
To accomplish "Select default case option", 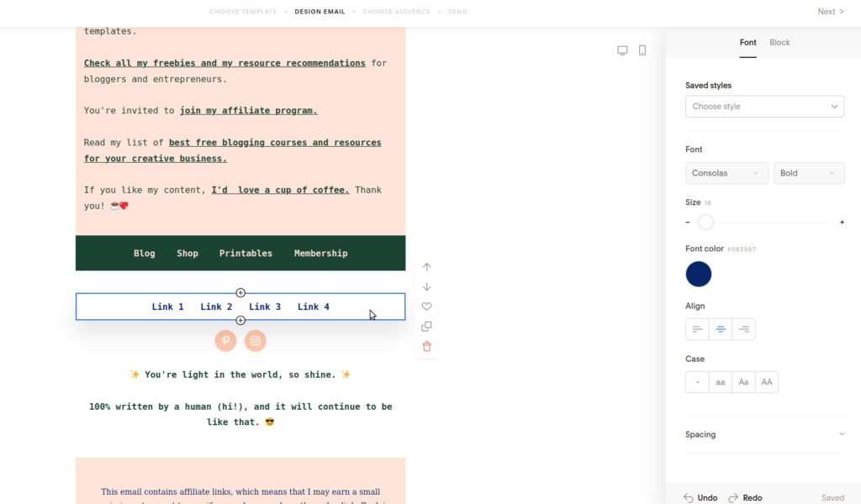I will point(697,382).
